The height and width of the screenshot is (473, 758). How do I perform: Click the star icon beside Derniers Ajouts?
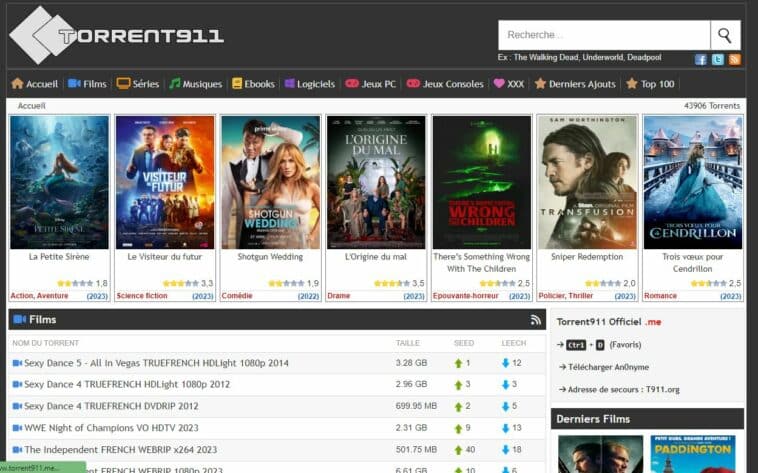pyautogui.click(x=540, y=84)
